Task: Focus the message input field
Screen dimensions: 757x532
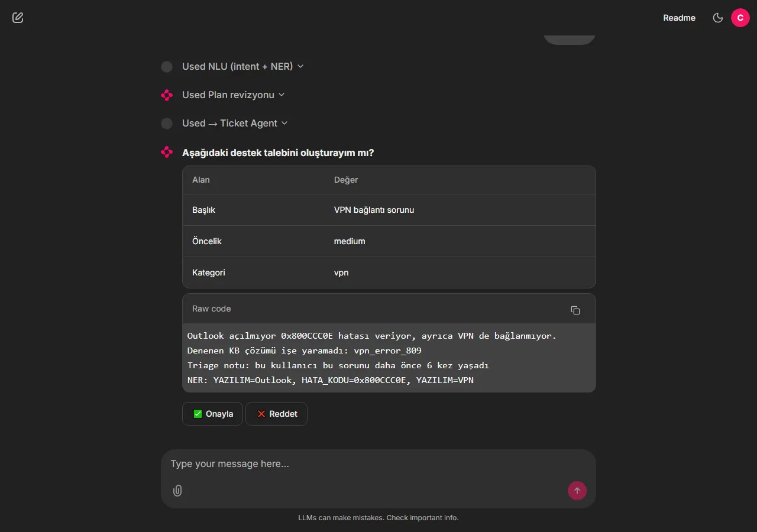Action: coord(378,464)
